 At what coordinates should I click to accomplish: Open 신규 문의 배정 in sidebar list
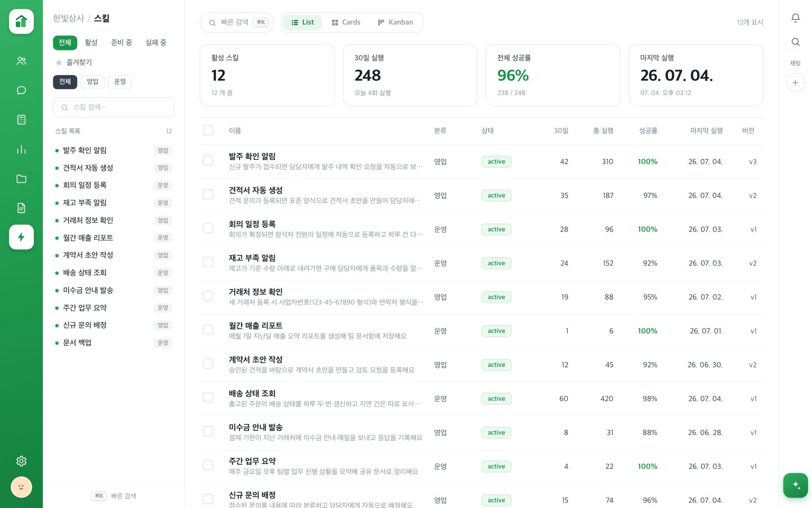(x=114, y=325)
